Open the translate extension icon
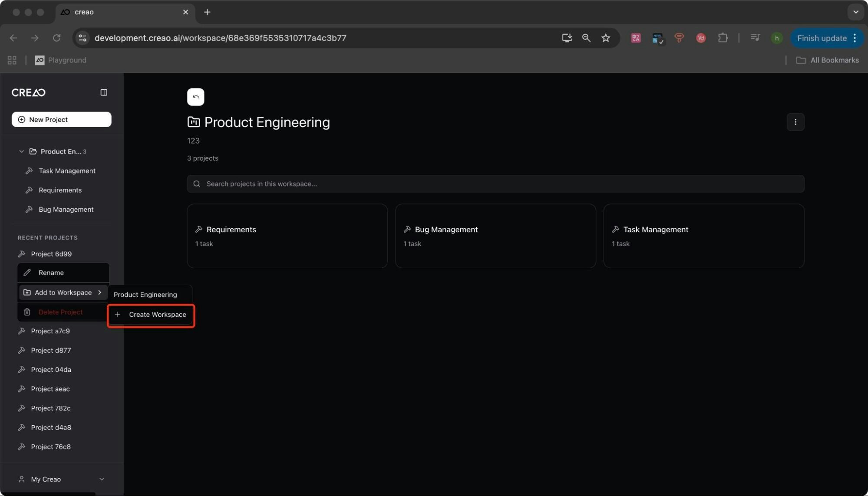The width and height of the screenshot is (868, 496). coord(635,38)
